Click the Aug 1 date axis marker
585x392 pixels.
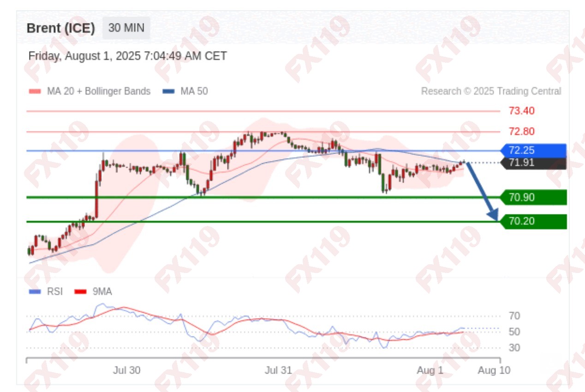click(430, 370)
